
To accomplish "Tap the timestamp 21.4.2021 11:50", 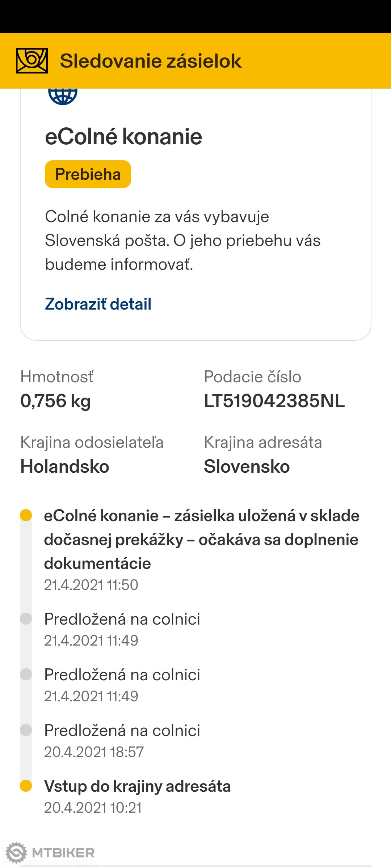I will pos(91,585).
